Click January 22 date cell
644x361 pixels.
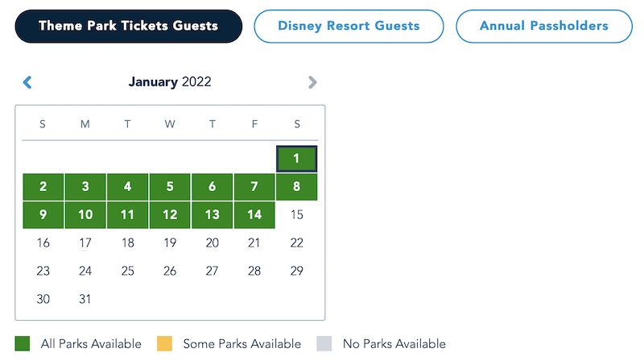tap(296, 243)
